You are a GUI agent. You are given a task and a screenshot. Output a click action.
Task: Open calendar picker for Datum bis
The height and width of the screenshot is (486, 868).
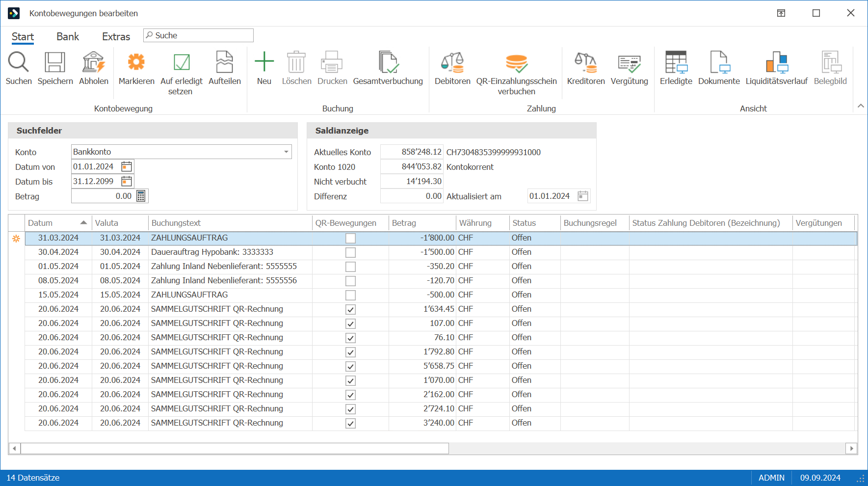(x=127, y=182)
